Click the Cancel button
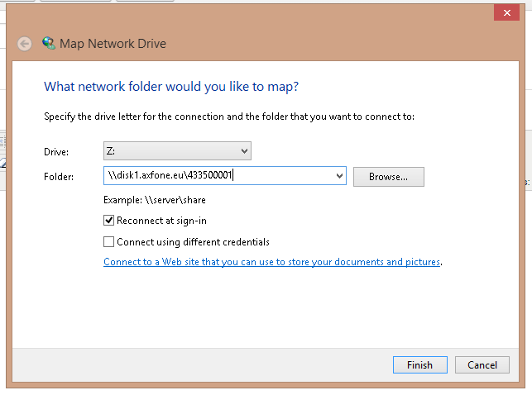The image size is (532, 395). [x=482, y=364]
